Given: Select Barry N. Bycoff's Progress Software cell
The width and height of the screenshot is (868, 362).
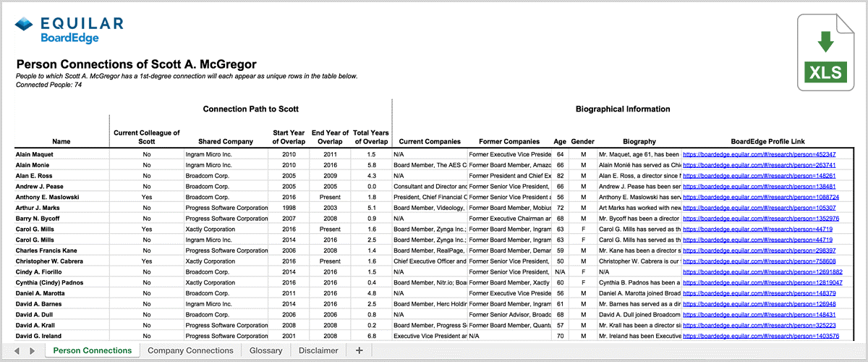Looking at the screenshot, I should (x=226, y=219).
